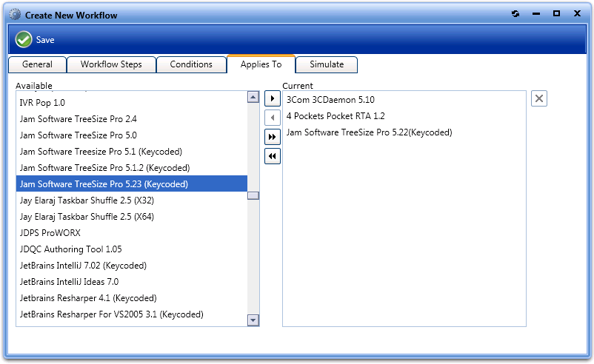
Task: Go to the Simulate tab
Action: click(x=327, y=64)
